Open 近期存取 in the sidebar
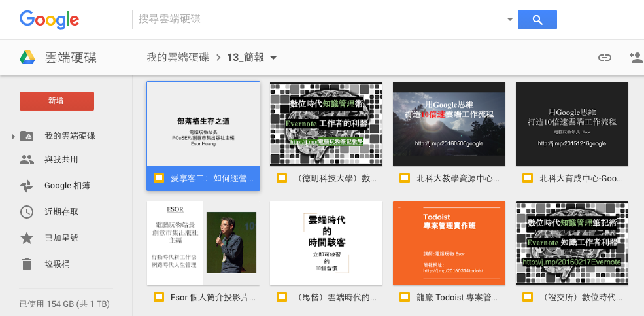This screenshot has width=644, height=316. [x=61, y=212]
